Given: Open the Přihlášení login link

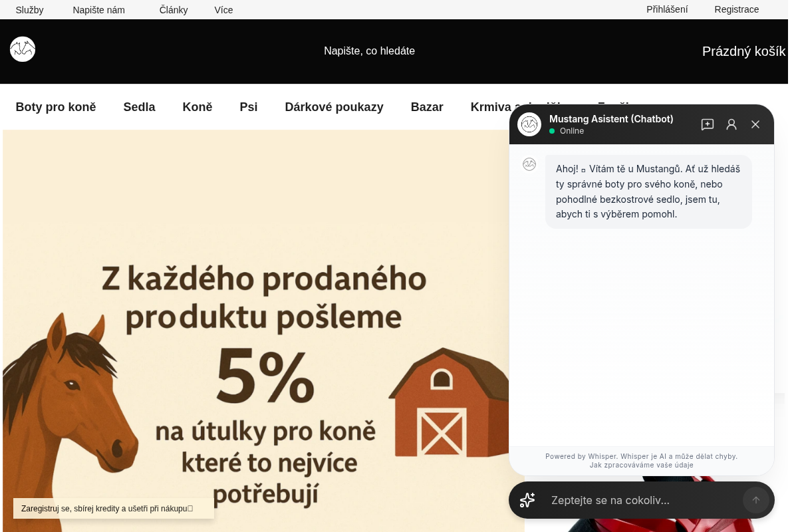Looking at the screenshot, I should (x=667, y=9).
